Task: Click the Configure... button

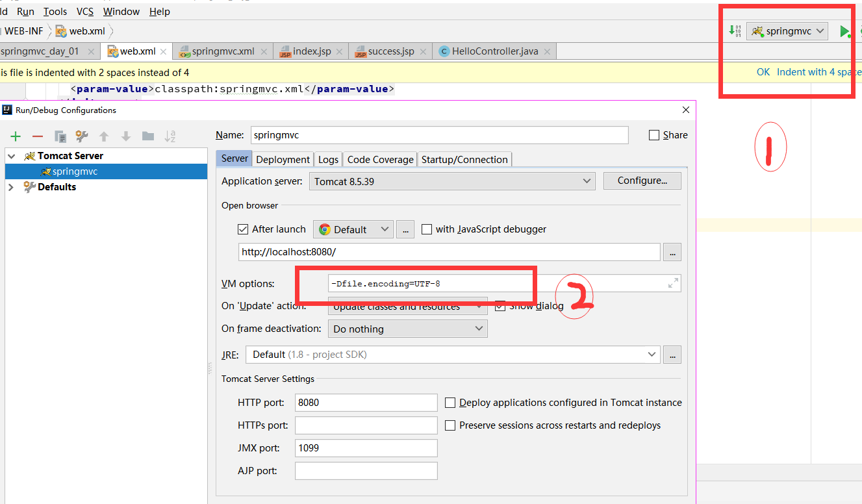Action: [x=642, y=181]
